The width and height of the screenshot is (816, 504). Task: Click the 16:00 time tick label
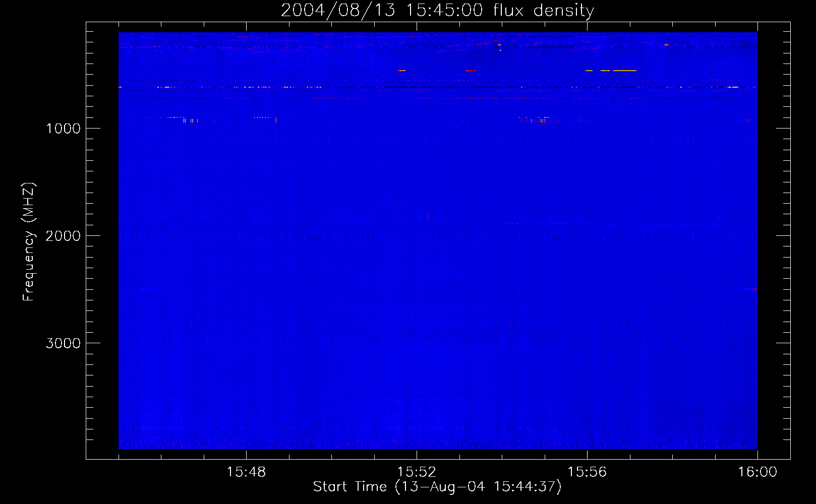click(x=757, y=472)
